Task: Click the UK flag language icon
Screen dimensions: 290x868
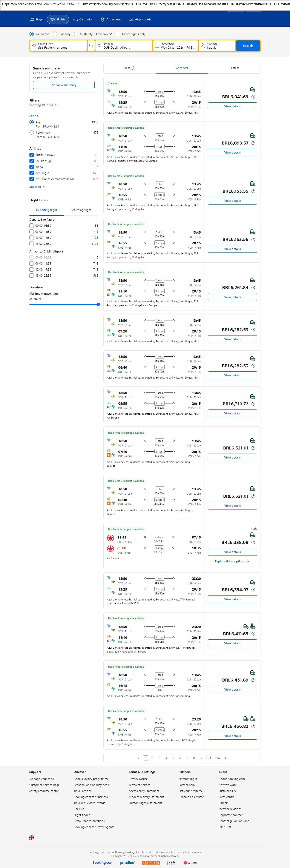Action: [31, 838]
